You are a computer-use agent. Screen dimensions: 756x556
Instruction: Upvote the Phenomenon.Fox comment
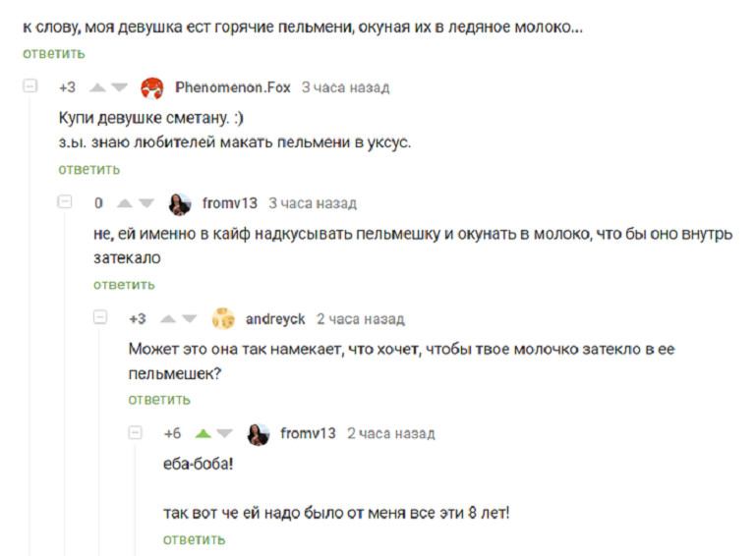click(x=98, y=87)
